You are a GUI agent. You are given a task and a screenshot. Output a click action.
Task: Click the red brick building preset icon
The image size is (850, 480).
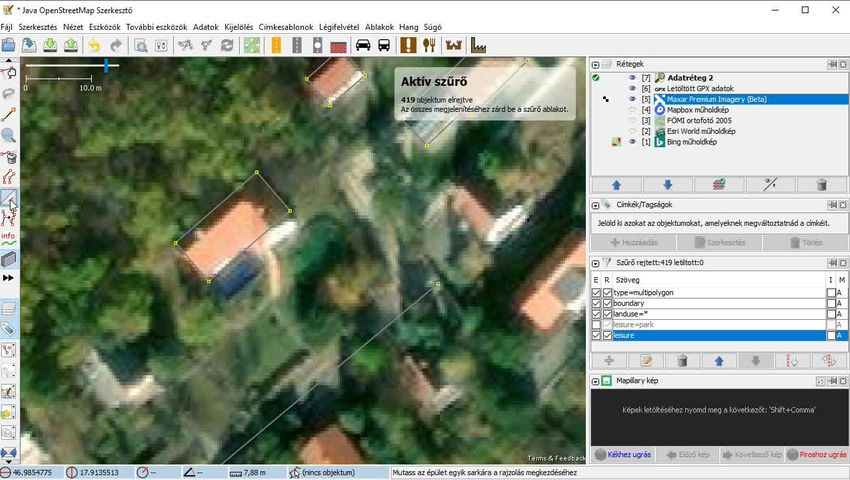tap(338, 46)
